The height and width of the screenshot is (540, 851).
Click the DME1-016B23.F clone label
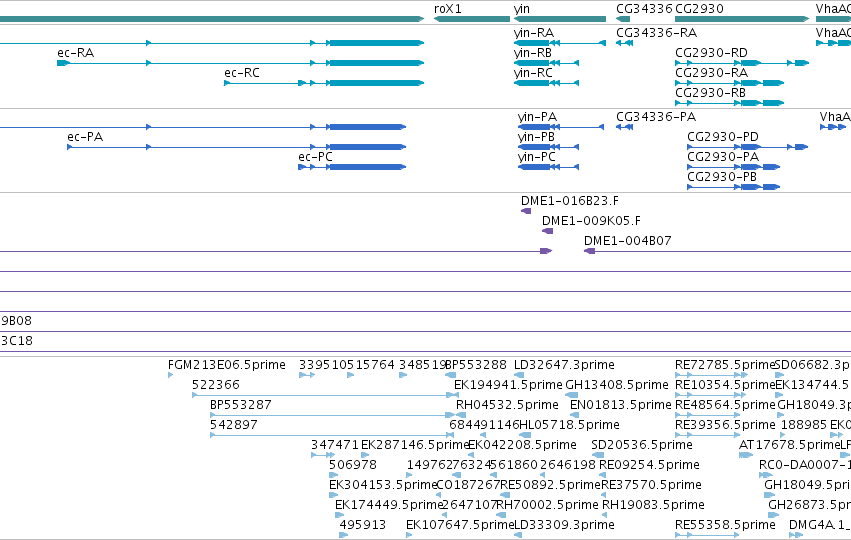point(570,201)
